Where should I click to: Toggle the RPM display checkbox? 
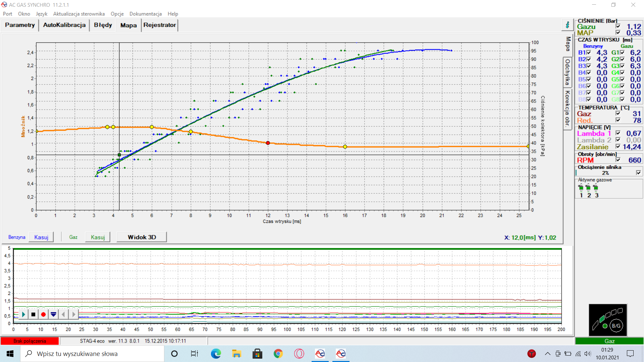pos(618,160)
